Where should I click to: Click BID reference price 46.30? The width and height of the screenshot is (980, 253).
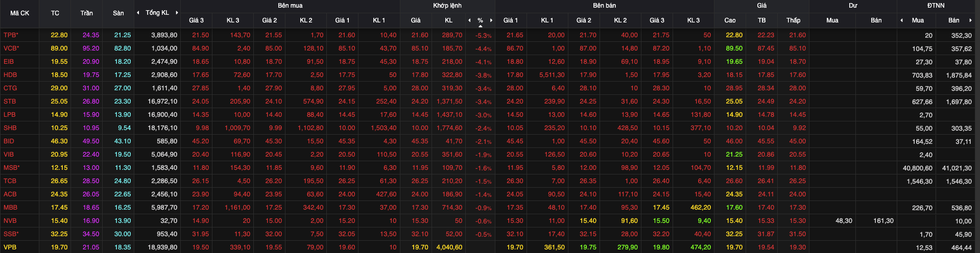(59, 141)
